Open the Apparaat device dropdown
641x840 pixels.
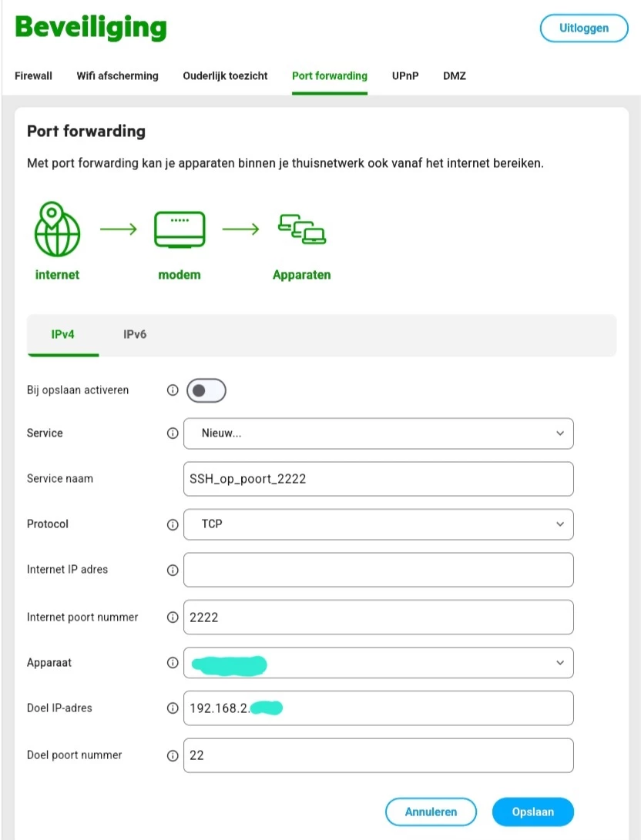coord(378,663)
